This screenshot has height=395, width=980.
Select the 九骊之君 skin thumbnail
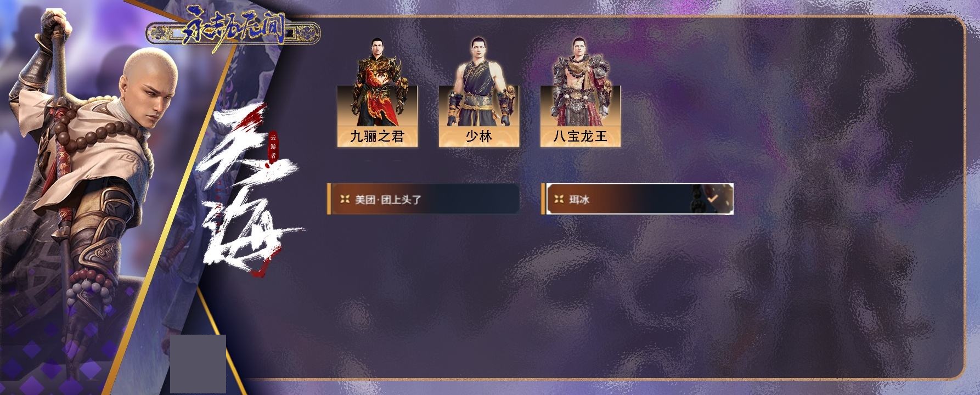coord(378,92)
